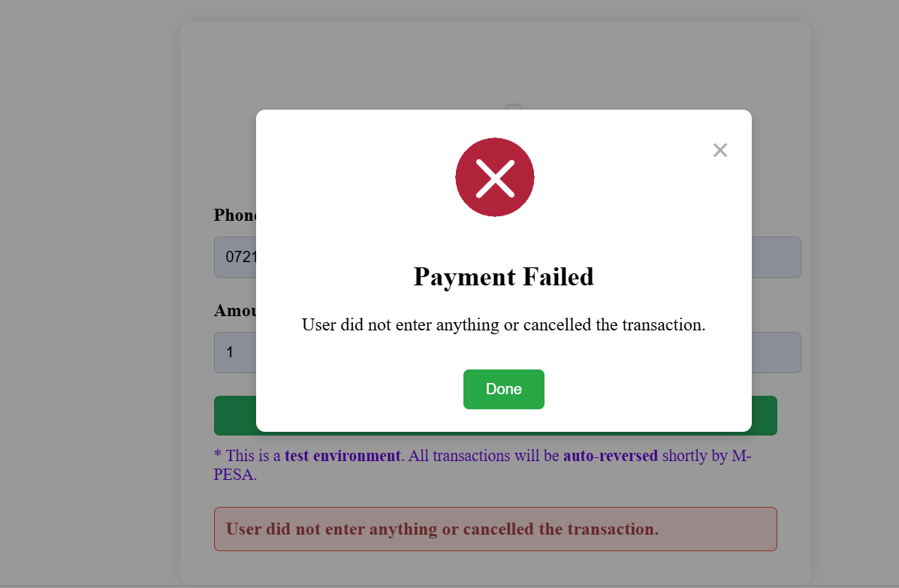This screenshot has width=899, height=588.
Task: Click the cancelled transaction message in the dialog
Action: [x=503, y=325]
